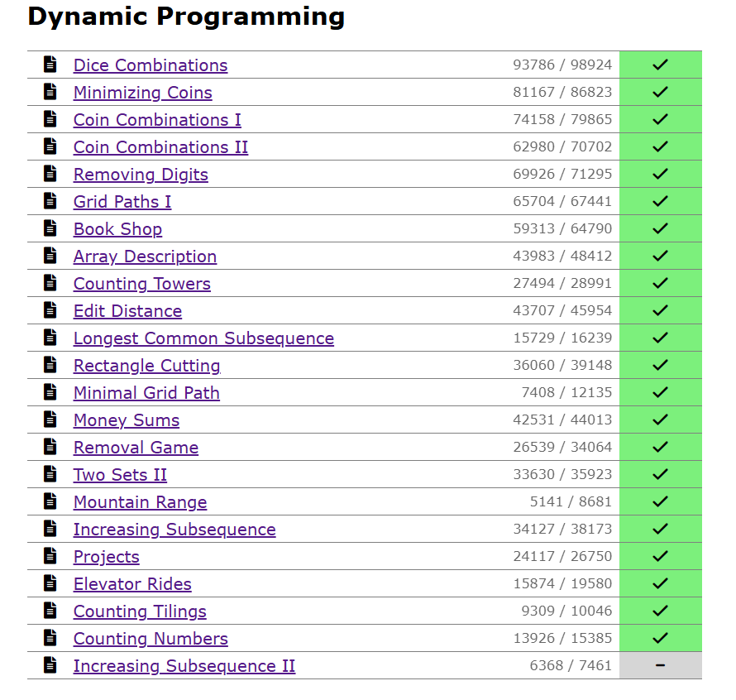Click the document icon beside Counting Tilings

tap(50, 609)
